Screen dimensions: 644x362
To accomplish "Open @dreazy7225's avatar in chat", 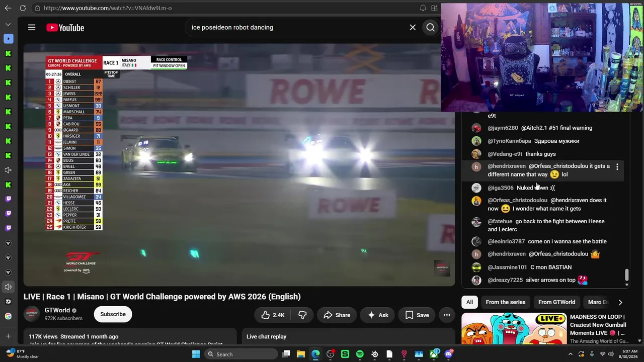I will tap(476, 280).
